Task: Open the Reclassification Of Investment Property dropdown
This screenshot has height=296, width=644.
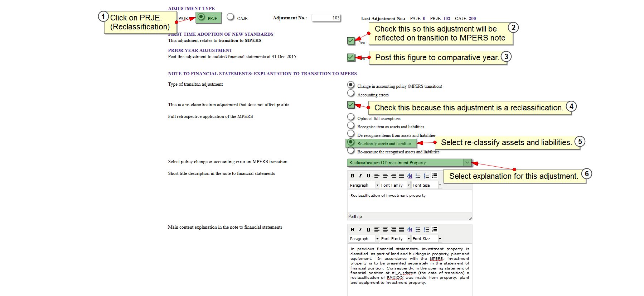Action: [467, 163]
